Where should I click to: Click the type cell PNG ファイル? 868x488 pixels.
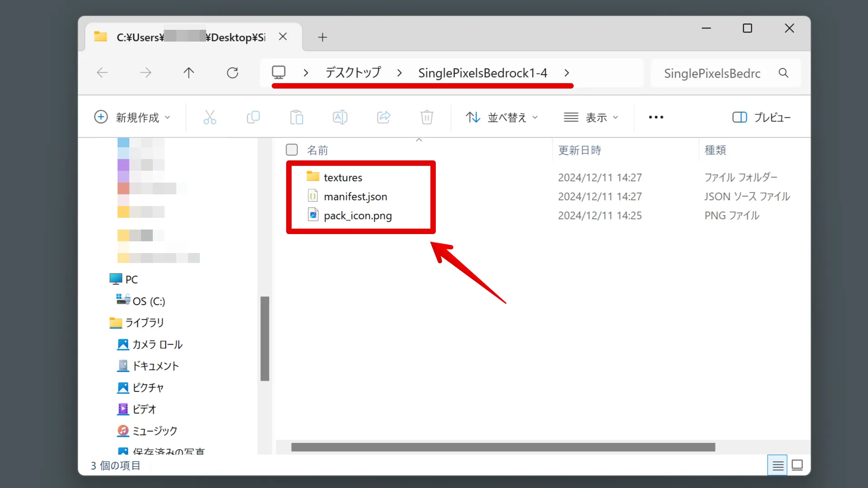coord(732,216)
